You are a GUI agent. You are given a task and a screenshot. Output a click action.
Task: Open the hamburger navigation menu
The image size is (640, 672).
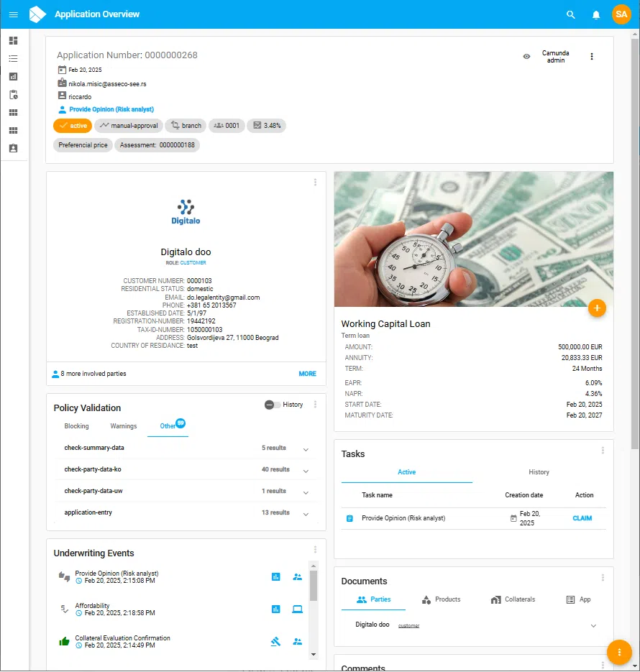pos(14,14)
